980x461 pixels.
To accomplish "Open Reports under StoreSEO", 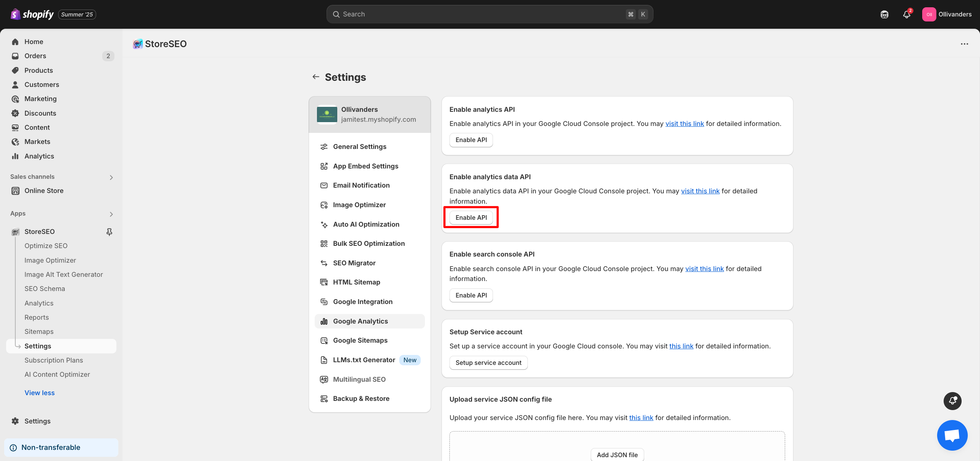I will tap(37, 317).
